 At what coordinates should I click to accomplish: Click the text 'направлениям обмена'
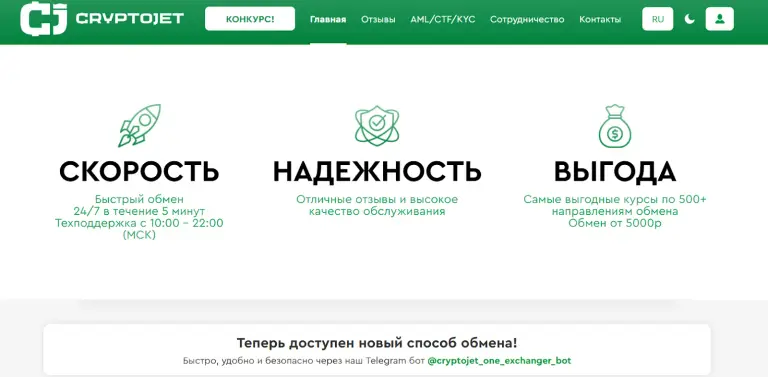coord(615,212)
